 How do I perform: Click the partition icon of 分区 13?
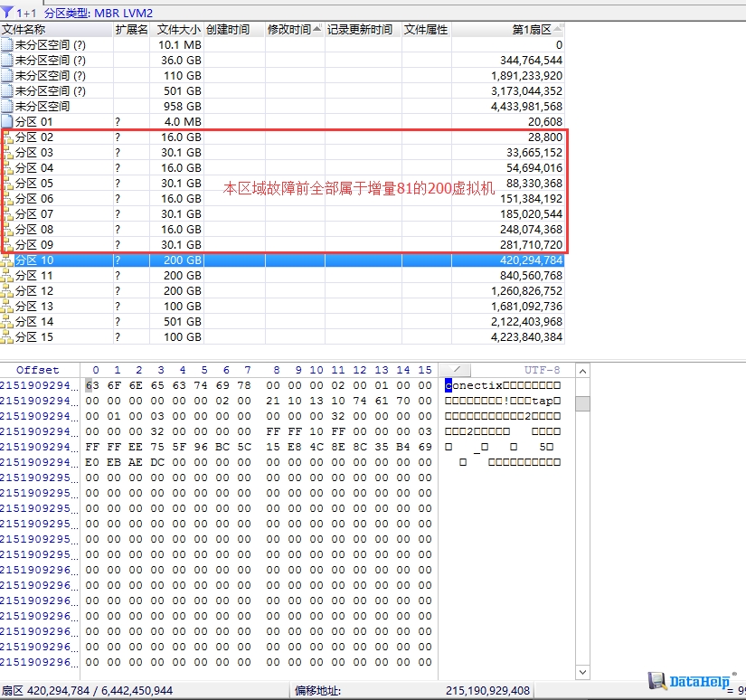[x=6, y=307]
